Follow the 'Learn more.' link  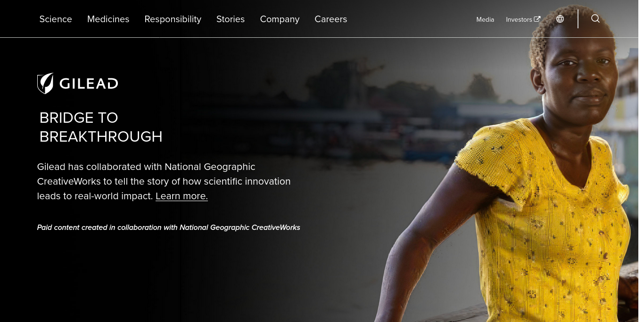point(182,196)
